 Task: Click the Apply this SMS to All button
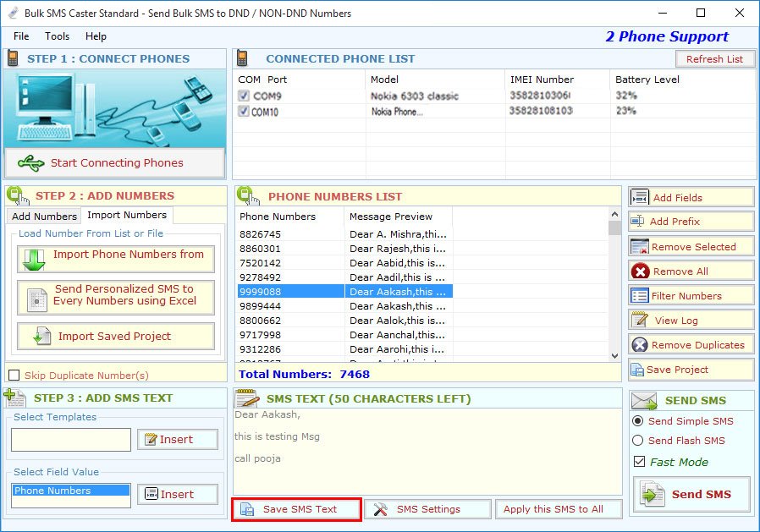[x=559, y=509]
